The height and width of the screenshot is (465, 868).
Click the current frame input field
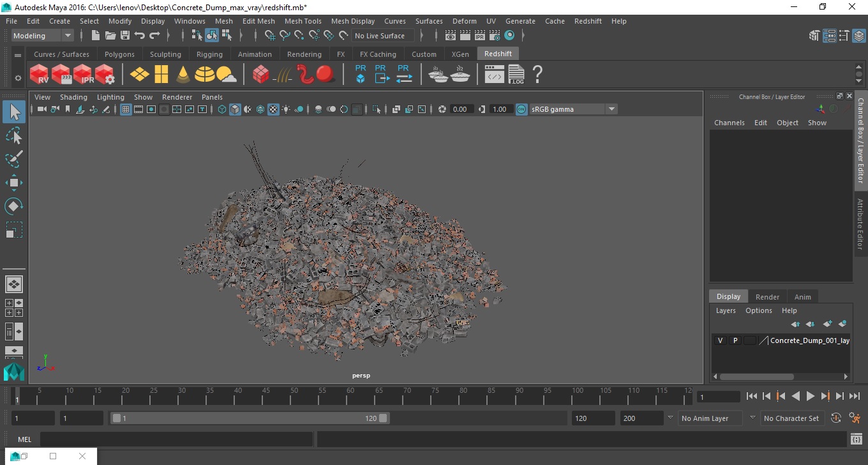click(x=719, y=397)
